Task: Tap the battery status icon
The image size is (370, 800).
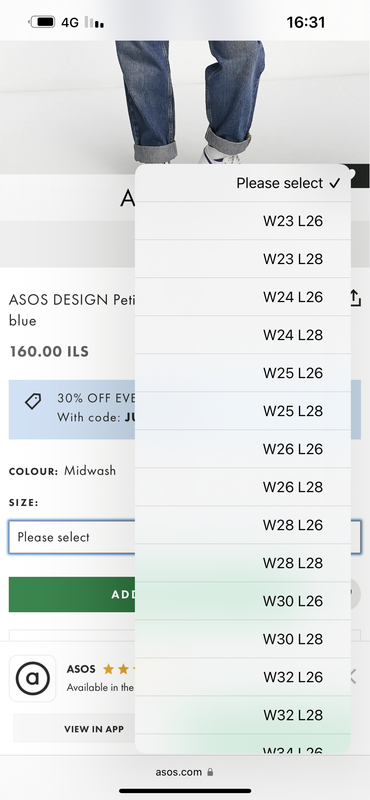Action: pos(42,22)
